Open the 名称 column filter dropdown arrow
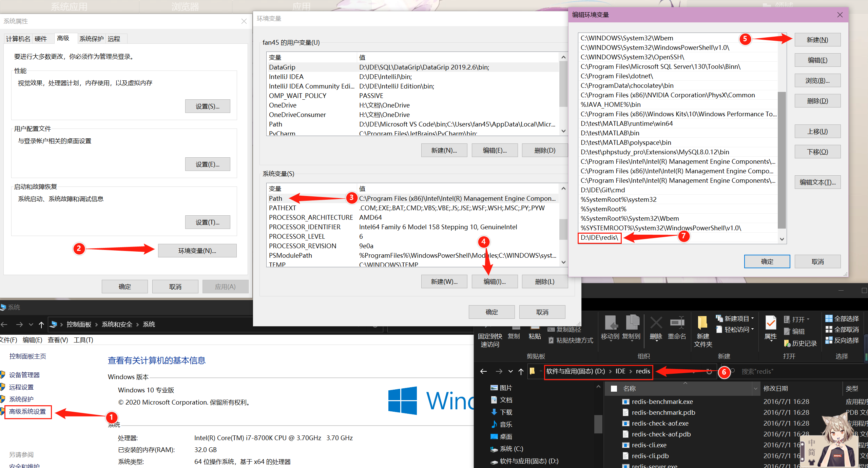This screenshot has width=868, height=468. tap(756, 389)
